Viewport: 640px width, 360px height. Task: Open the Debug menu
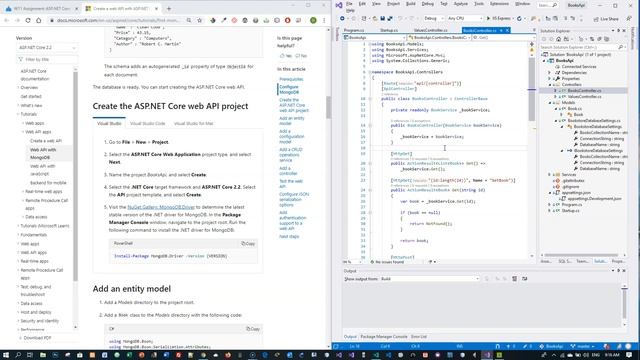click(x=428, y=4)
